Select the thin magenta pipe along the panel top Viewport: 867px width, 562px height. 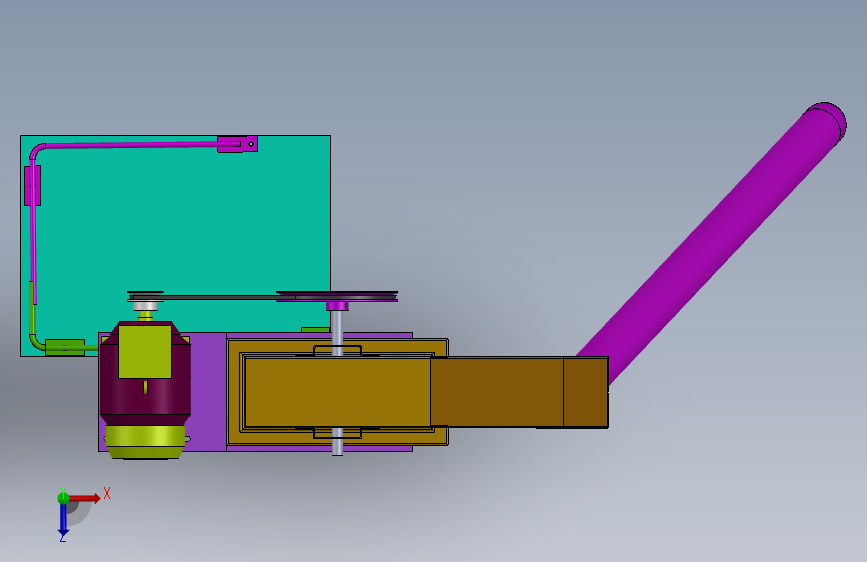coord(133,145)
